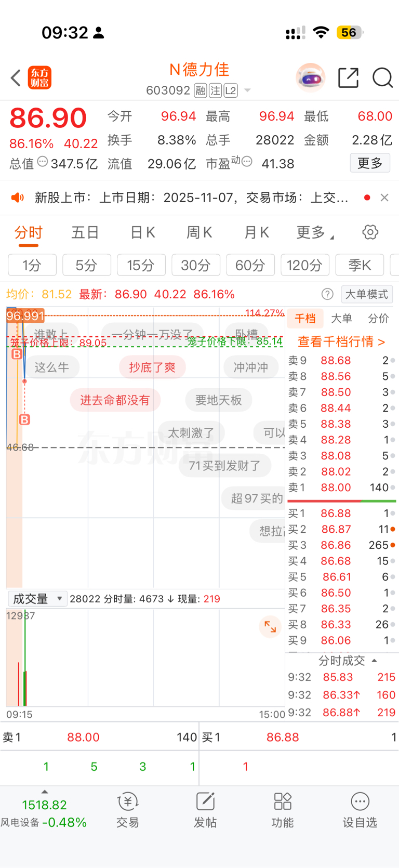Tap the 融 margin badge
This screenshot has width=399, height=868.
(201, 91)
